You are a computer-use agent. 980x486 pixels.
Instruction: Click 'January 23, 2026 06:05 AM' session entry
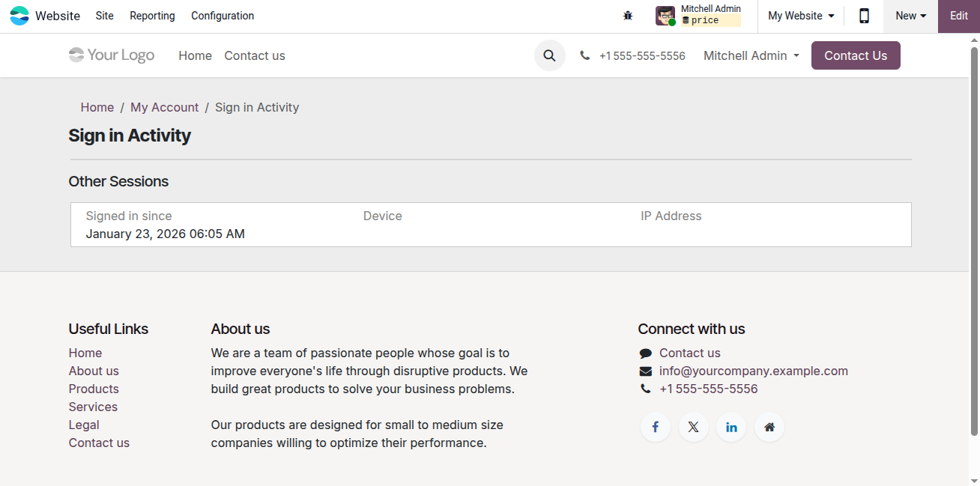165,234
